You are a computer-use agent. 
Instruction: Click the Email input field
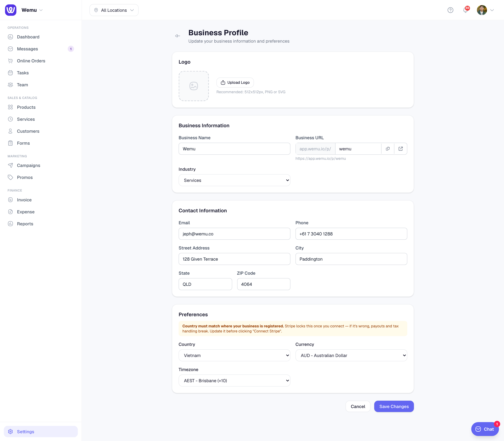coord(234,234)
